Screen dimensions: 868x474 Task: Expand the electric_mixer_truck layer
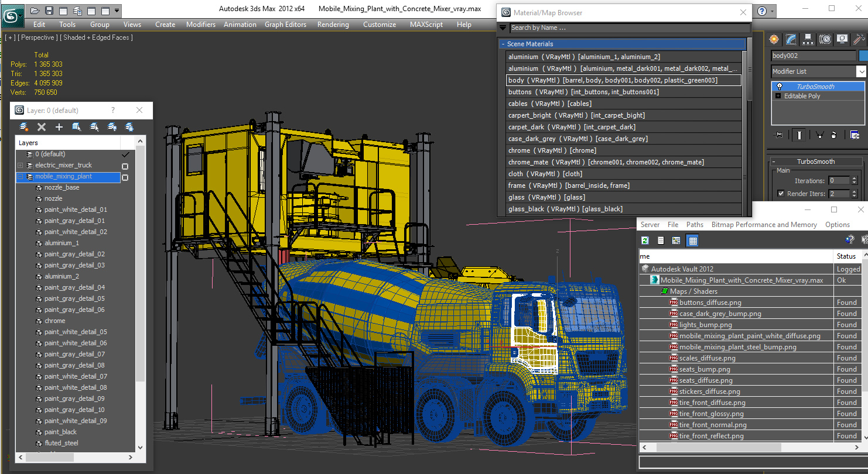coord(20,166)
